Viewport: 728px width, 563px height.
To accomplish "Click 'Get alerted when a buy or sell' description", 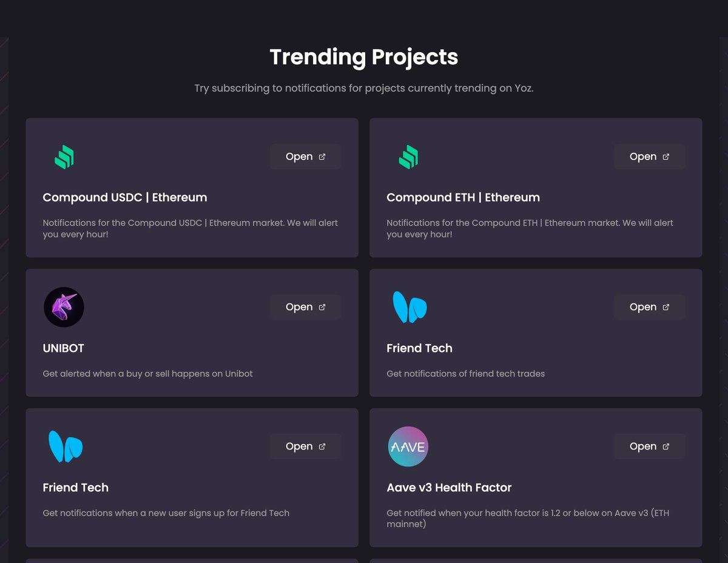I will [147, 374].
